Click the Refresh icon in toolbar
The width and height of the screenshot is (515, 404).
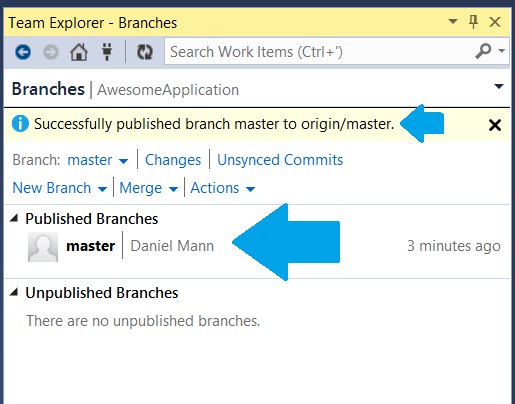pos(145,52)
